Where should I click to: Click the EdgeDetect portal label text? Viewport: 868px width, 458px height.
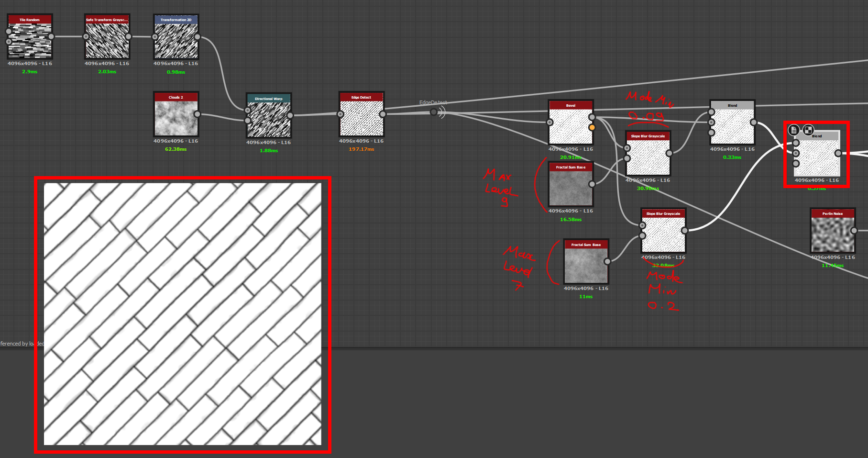coord(433,102)
